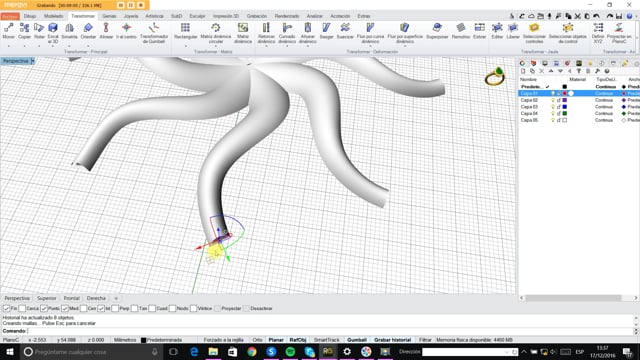Select the Liberar tool
The image size is (640, 360).
coord(513,31)
